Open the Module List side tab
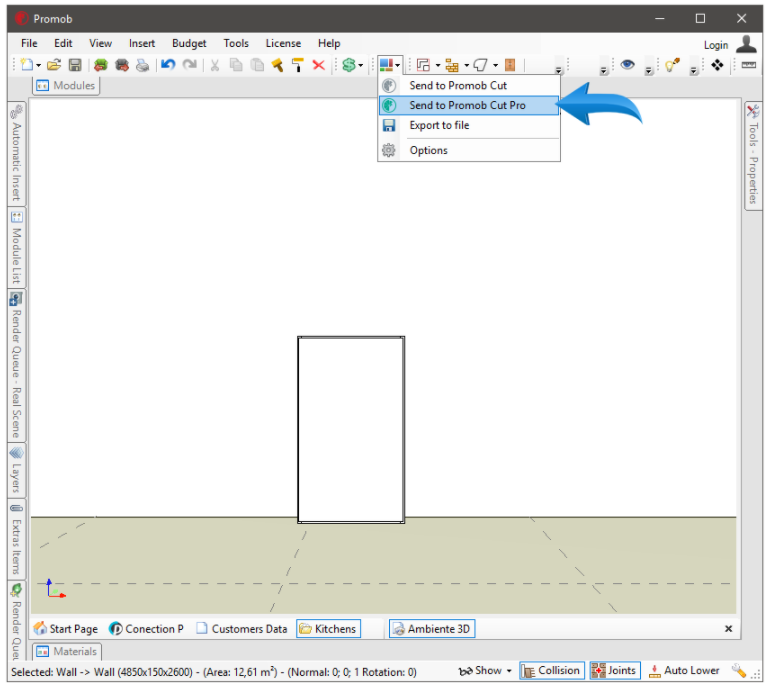 17,248
